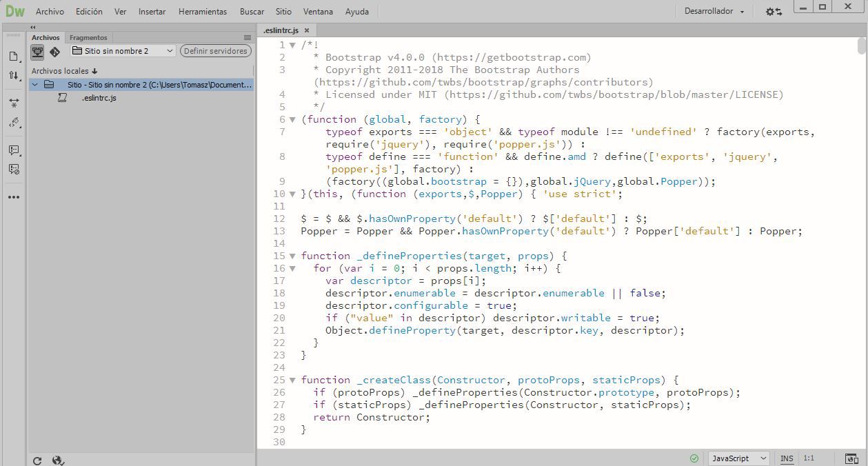The height and width of the screenshot is (466, 868).
Task: Click the Remove Comment icon
Action: pos(14,169)
